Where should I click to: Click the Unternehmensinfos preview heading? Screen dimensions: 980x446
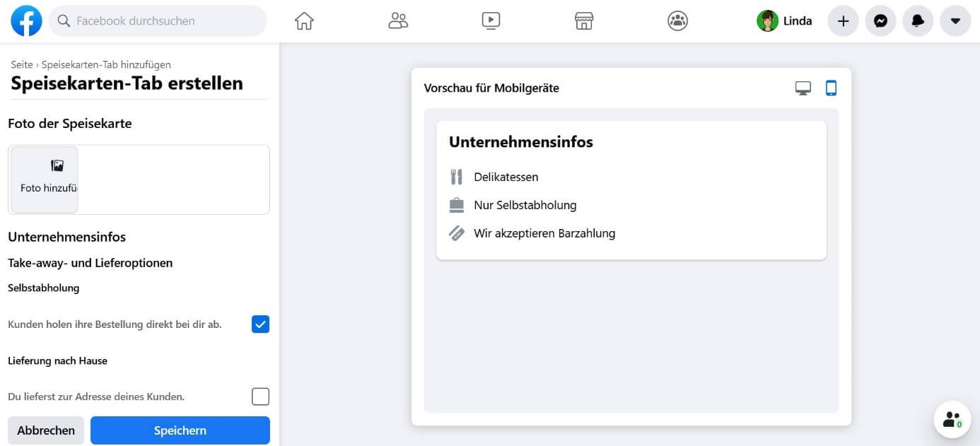[521, 142]
